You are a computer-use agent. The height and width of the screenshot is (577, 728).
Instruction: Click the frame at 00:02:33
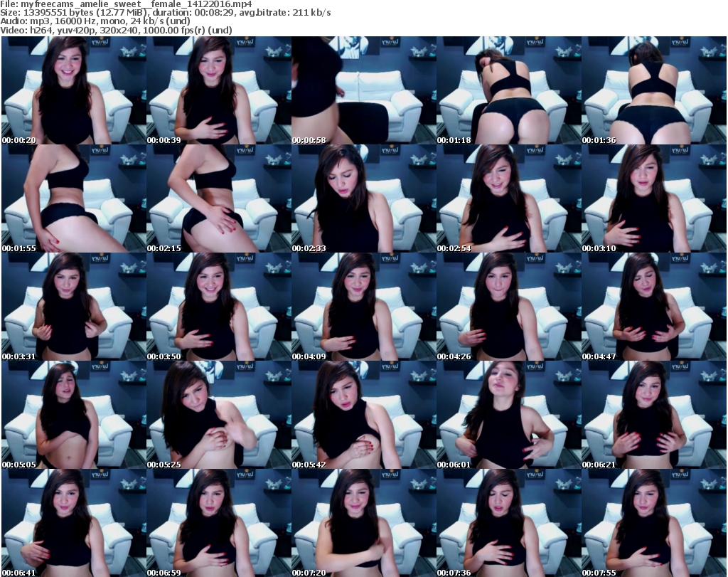click(363, 198)
